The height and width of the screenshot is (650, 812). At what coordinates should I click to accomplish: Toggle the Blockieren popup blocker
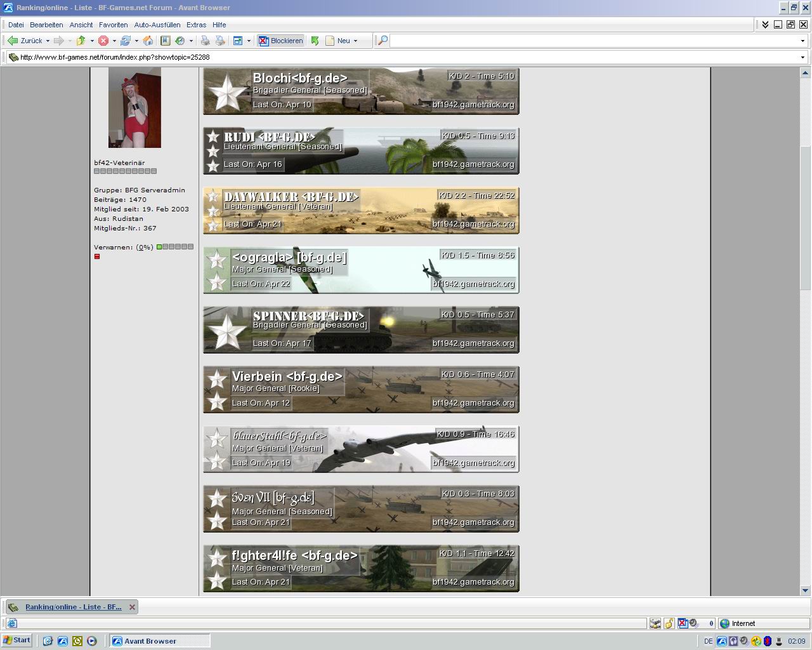(281, 41)
